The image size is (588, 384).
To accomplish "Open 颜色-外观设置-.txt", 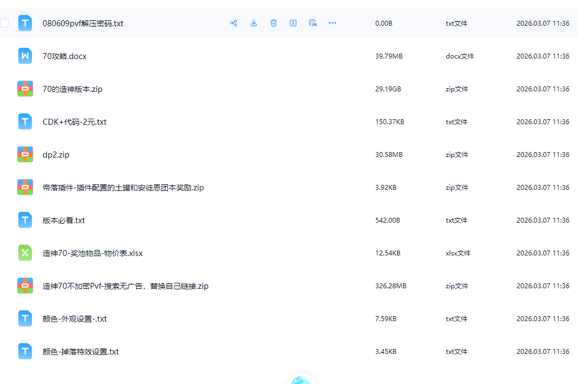I will [74, 318].
